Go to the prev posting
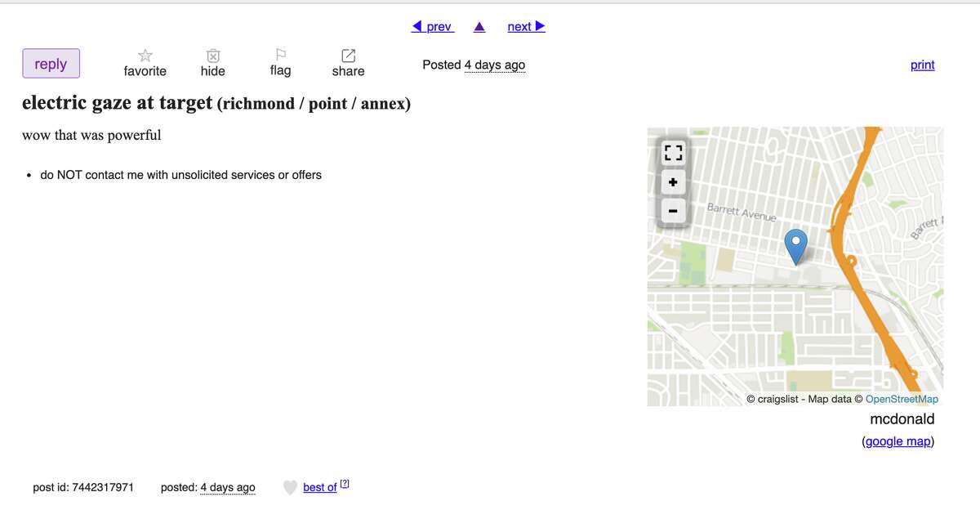Screen dimensions: 980x519 tap(433, 27)
